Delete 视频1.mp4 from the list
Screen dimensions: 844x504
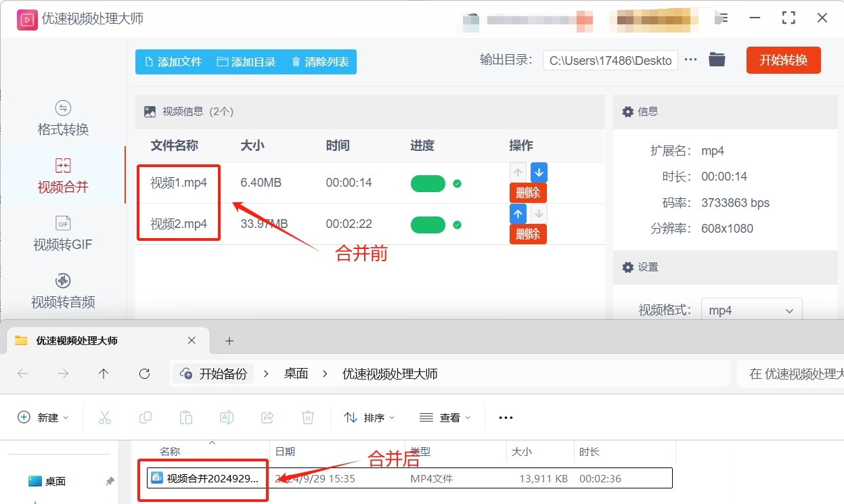[x=528, y=193]
